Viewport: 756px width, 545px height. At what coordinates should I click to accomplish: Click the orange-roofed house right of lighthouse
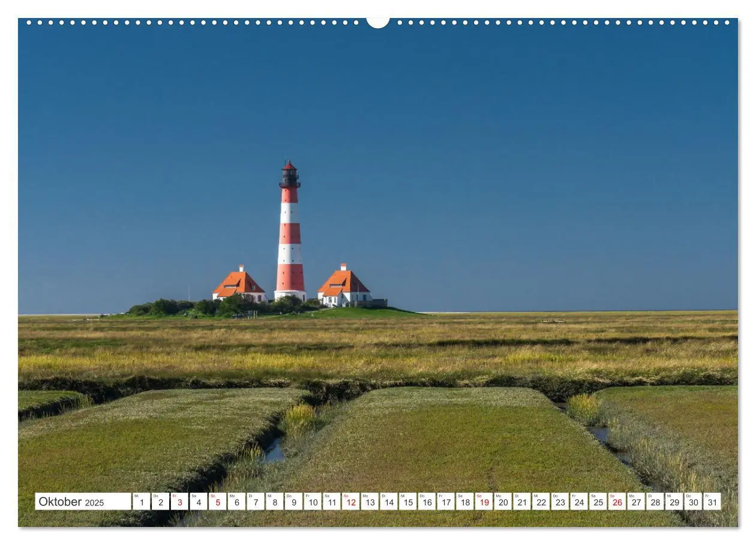(344, 285)
